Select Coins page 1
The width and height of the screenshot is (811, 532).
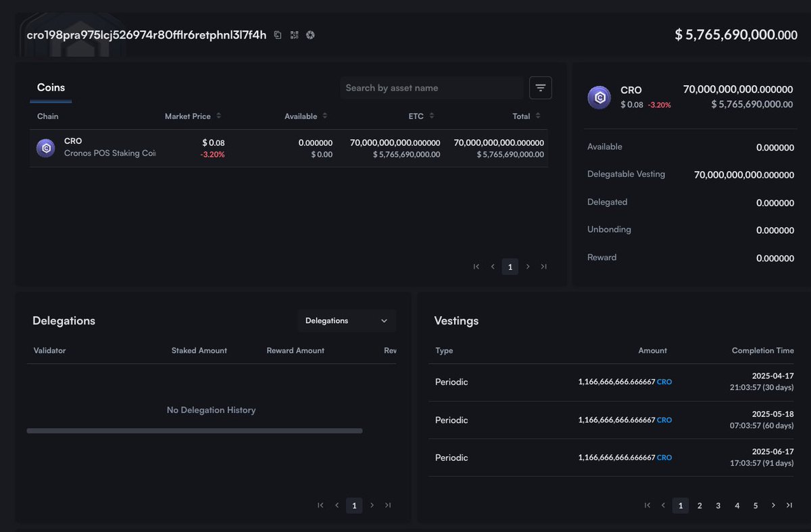click(x=510, y=267)
